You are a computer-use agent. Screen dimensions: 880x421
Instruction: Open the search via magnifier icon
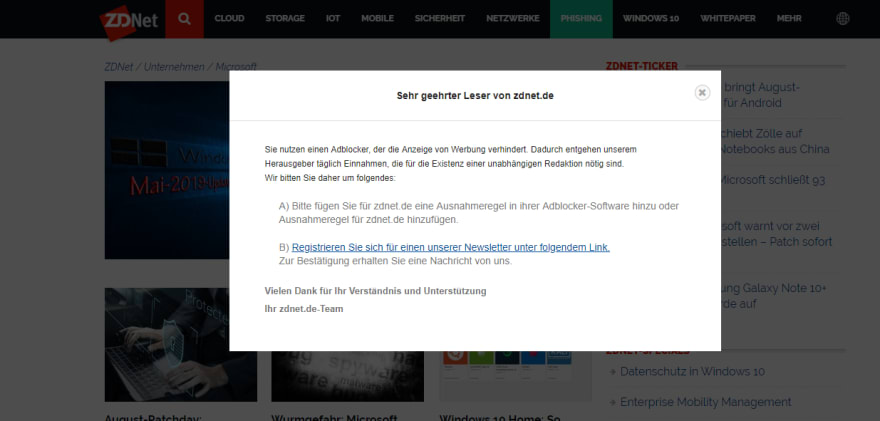coord(184,19)
